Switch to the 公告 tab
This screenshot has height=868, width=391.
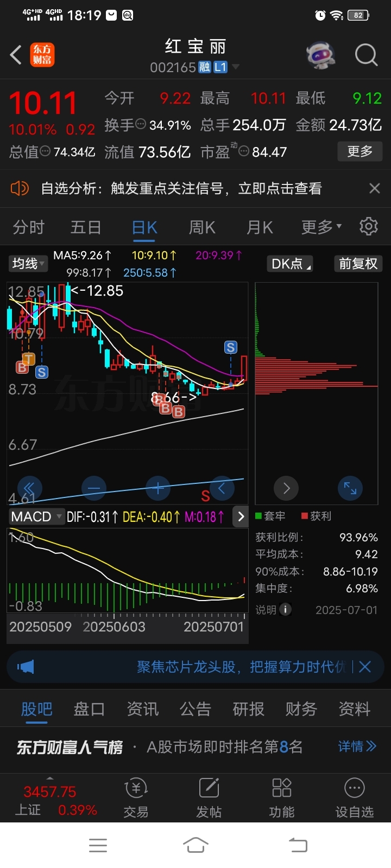(195, 709)
